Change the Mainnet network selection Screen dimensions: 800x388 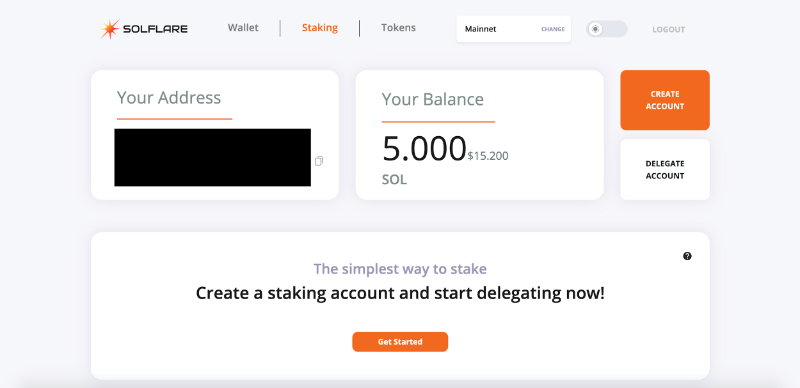[553, 29]
